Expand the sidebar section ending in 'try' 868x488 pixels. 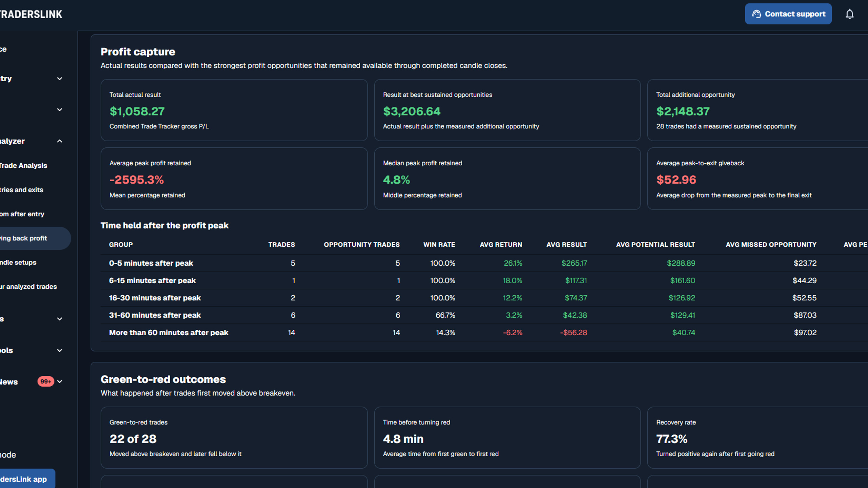59,79
